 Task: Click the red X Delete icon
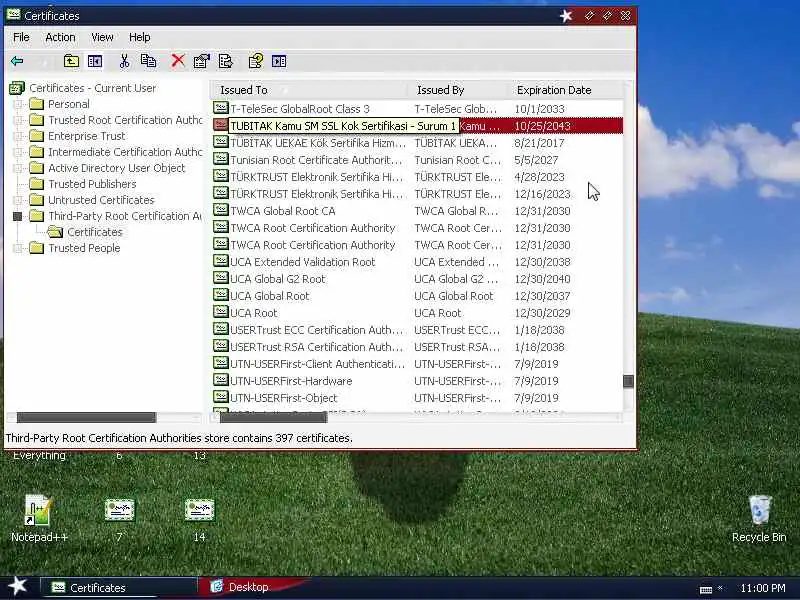coord(178,61)
